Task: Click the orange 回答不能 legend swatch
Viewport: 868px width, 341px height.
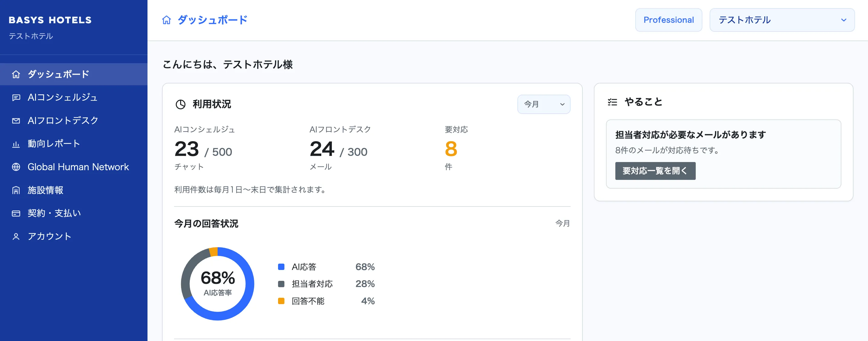Action: tap(281, 301)
